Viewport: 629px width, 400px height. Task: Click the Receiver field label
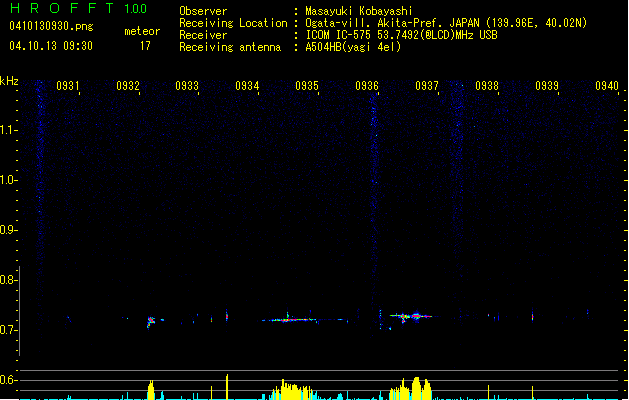(x=203, y=35)
